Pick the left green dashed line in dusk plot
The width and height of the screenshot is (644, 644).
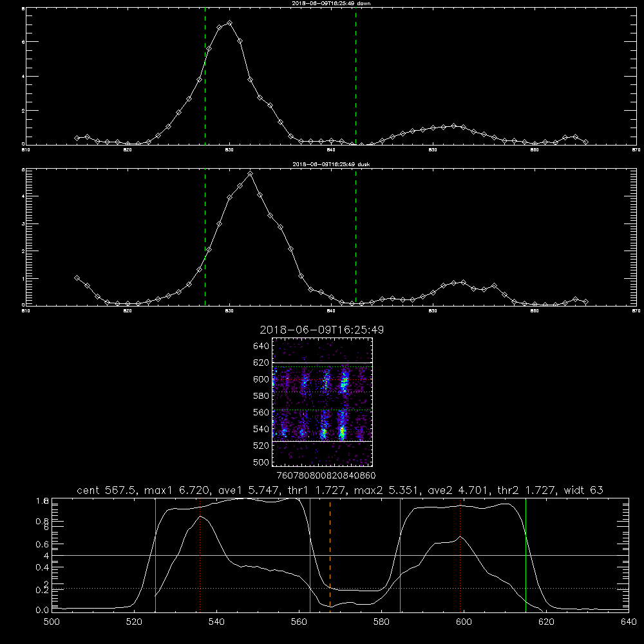[205, 237]
